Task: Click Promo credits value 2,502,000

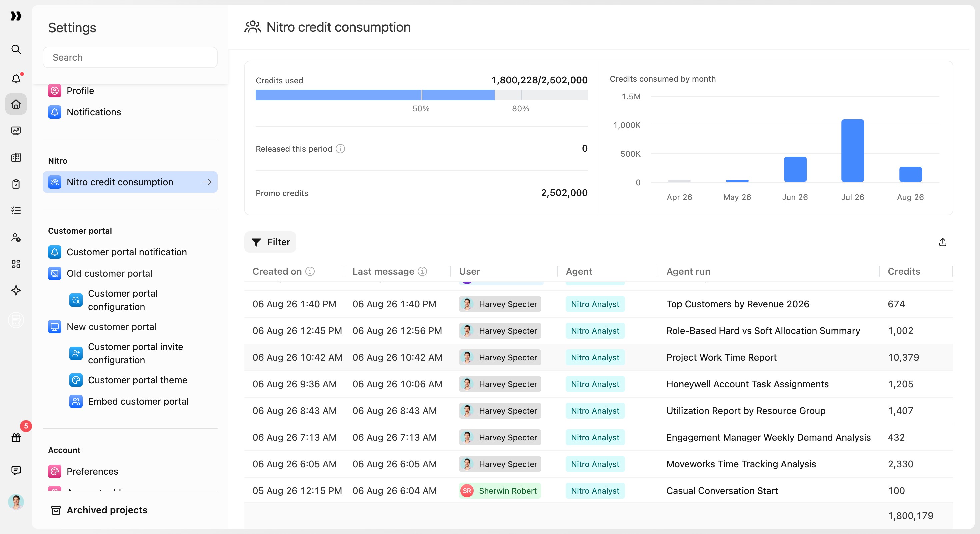Action: pyautogui.click(x=564, y=193)
